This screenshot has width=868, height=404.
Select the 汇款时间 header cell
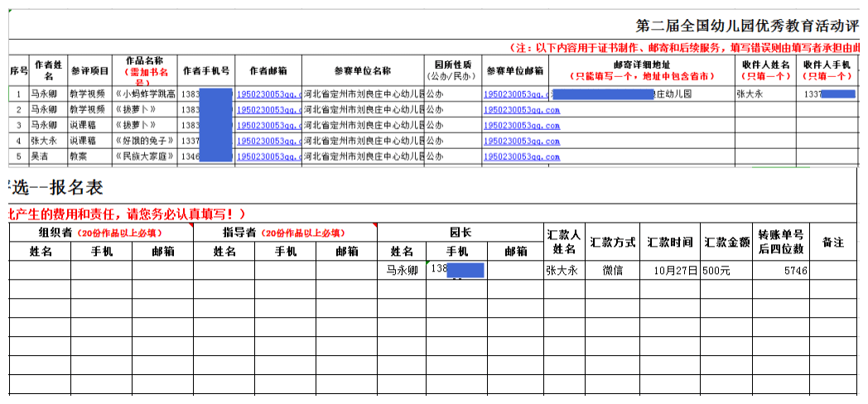pos(670,242)
